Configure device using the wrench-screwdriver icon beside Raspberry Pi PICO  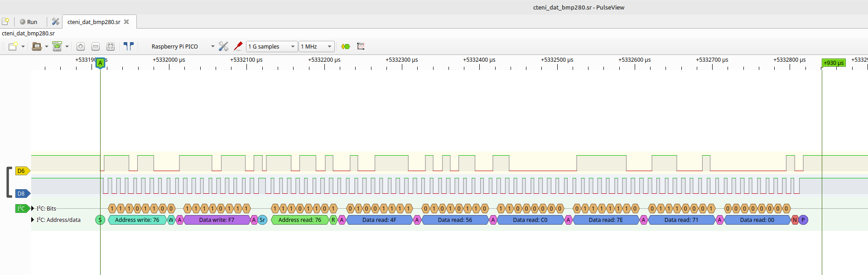pyautogui.click(x=223, y=46)
